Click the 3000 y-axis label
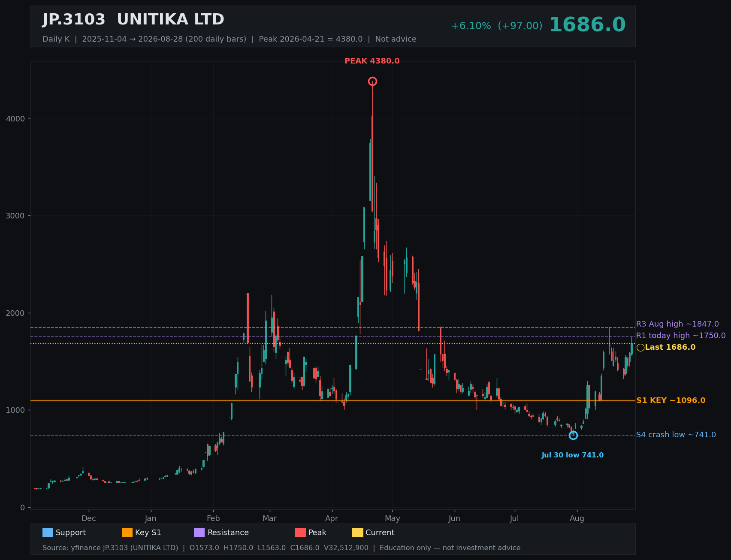This screenshot has width=731, height=560. pyautogui.click(x=15, y=215)
